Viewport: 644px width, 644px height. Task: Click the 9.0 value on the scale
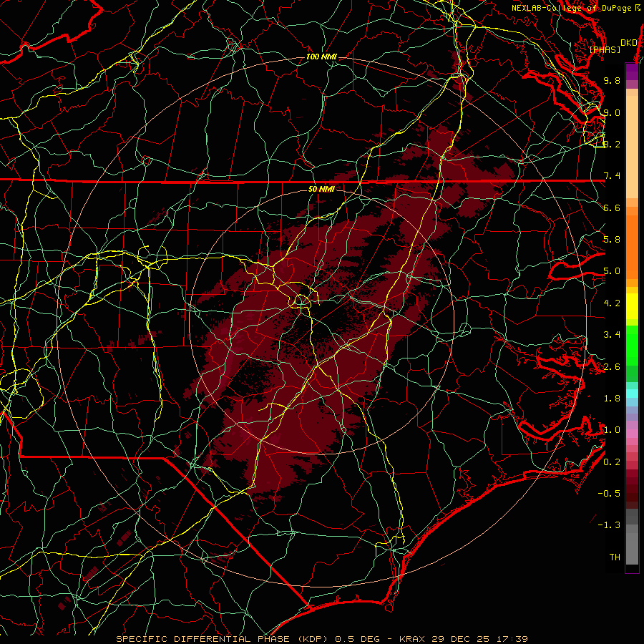point(612,112)
